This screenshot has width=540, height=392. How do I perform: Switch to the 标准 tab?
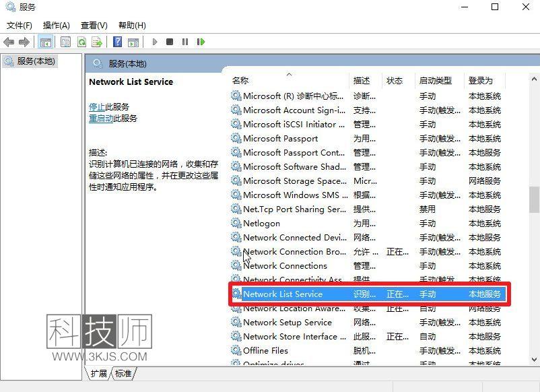coord(123,373)
